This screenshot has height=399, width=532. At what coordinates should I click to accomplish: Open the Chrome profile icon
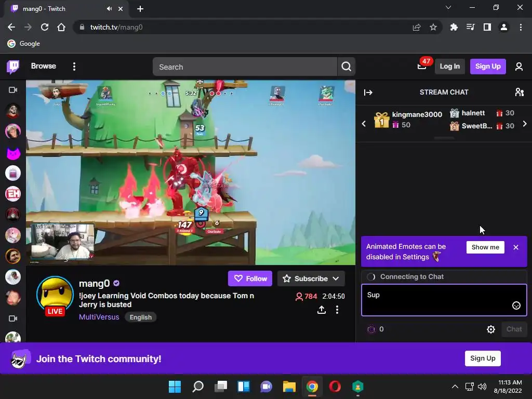coord(504,27)
